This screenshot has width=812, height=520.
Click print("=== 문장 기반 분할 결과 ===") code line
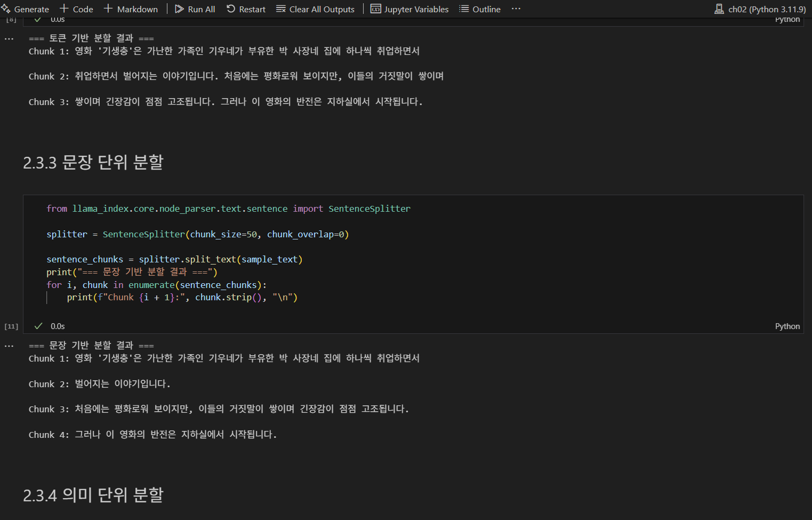(x=132, y=272)
